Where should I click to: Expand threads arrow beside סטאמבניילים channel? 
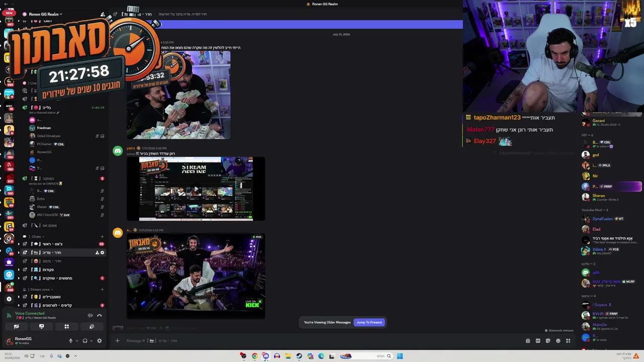(19, 297)
